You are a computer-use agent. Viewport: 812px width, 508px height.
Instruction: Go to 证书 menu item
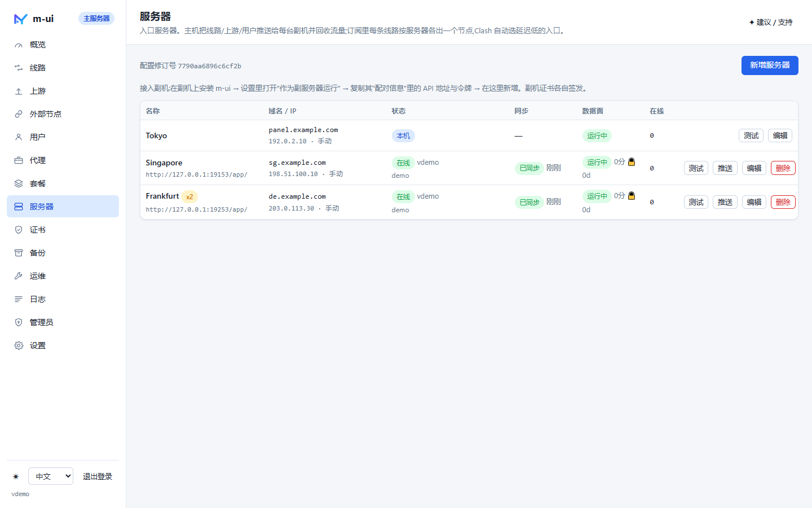[63, 230]
